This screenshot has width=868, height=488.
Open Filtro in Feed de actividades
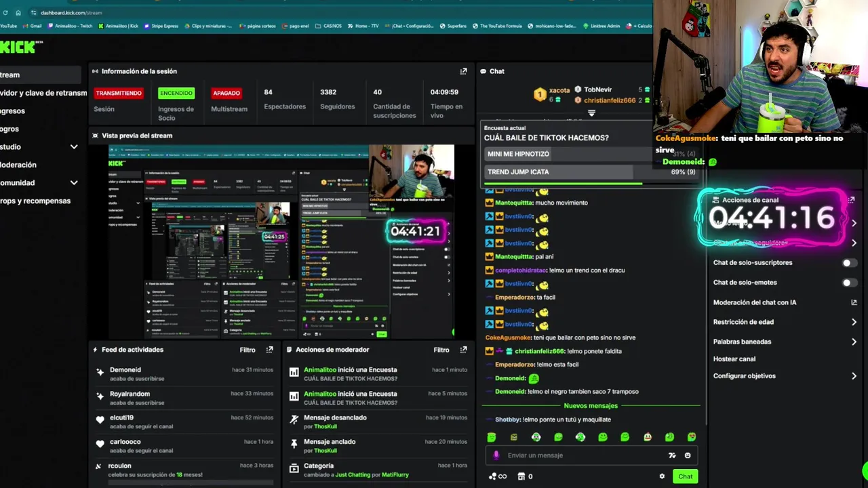pyautogui.click(x=248, y=350)
